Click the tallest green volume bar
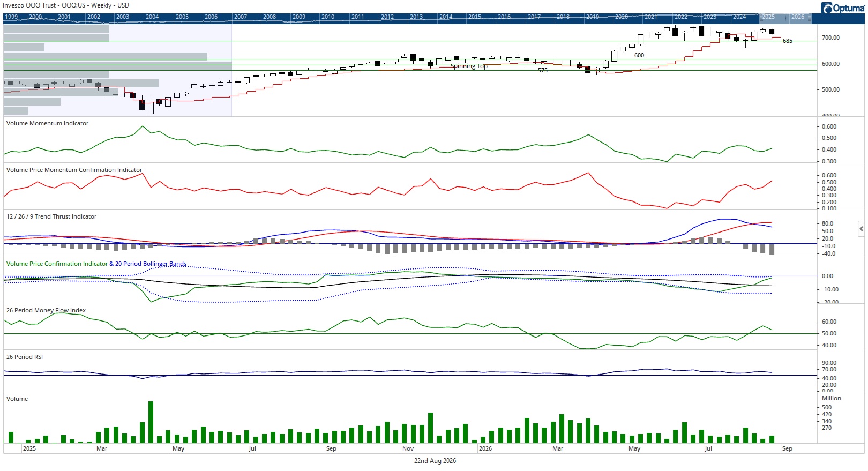This screenshot has width=868, height=471. pyautogui.click(x=151, y=422)
